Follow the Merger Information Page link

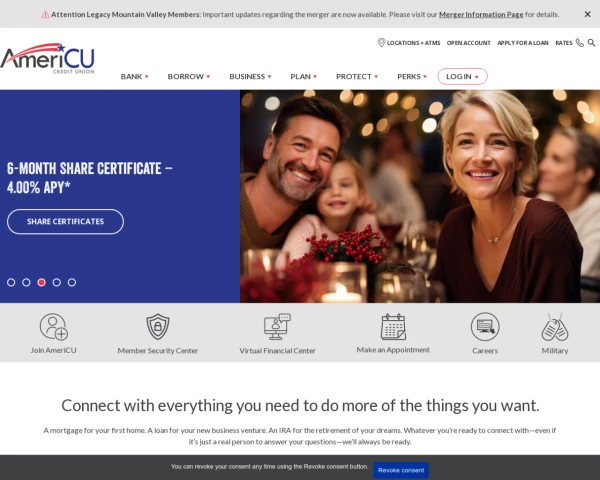[x=481, y=15]
